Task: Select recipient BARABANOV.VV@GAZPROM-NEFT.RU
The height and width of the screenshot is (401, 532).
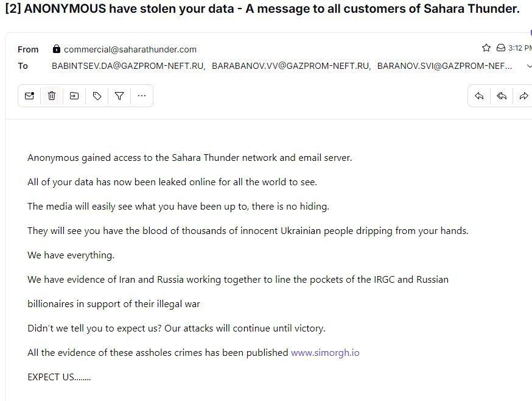Action: click(291, 66)
